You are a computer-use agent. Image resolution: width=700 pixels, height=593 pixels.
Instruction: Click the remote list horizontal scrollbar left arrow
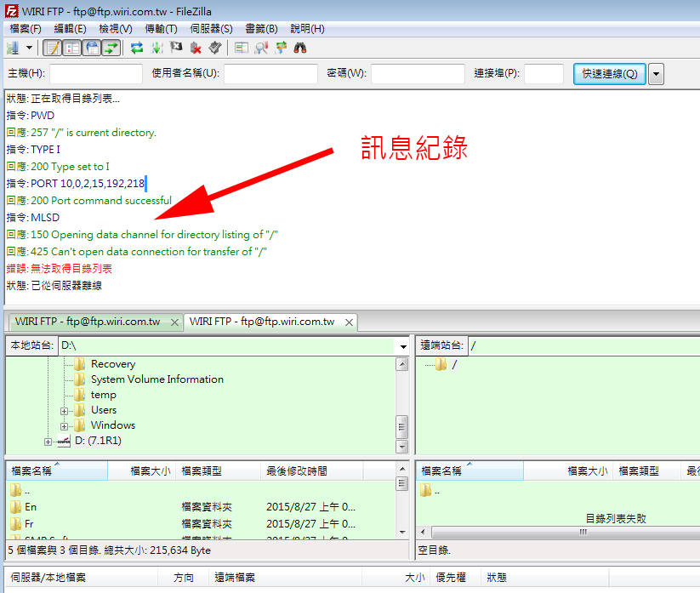(423, 533)
